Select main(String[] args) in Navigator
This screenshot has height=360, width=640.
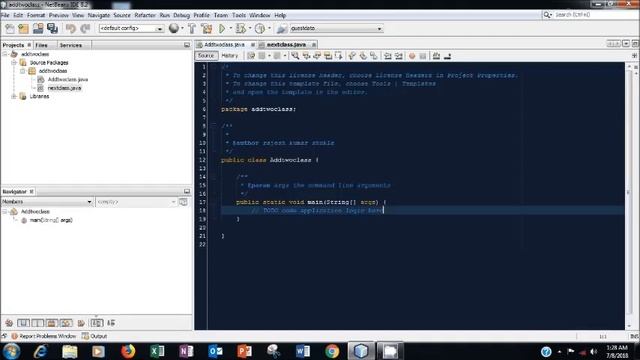tap(51, 220)
